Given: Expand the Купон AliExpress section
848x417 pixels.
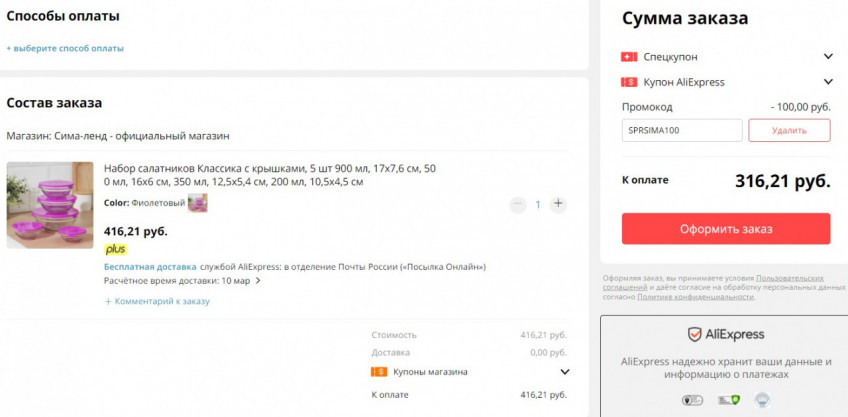Looking at the screenshot, I should pyautogui.click(x=828, y=82).
